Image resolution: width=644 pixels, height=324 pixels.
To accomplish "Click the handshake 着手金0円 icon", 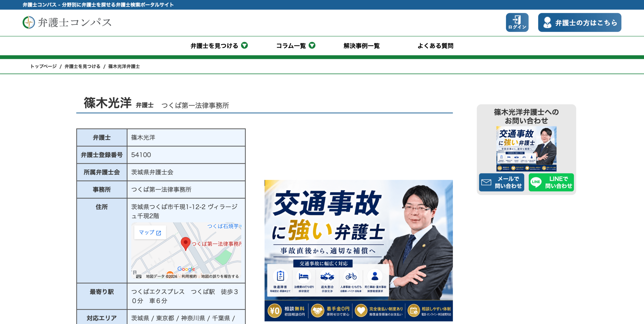I will tap(317, 311).
